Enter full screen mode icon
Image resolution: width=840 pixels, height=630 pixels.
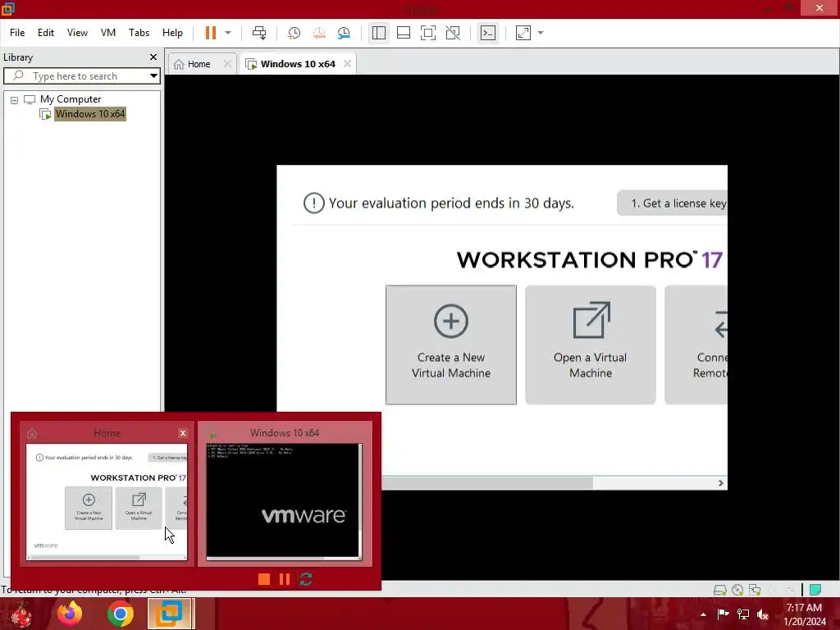(x=428, y=33)
